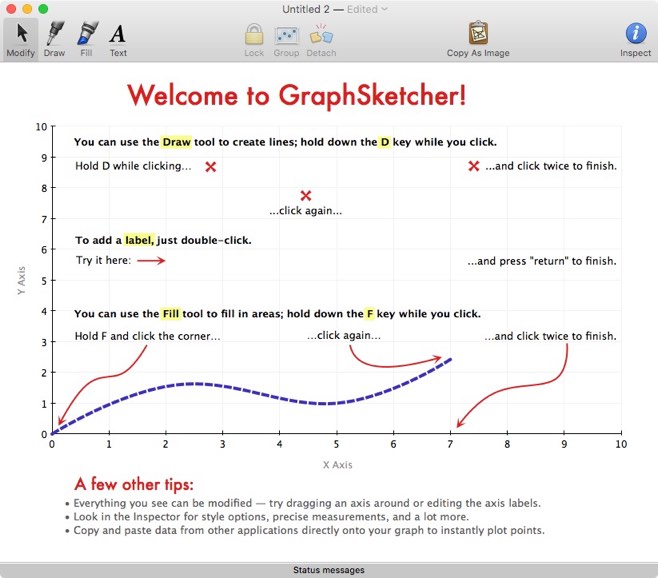Select the Modify arrow tool

21,39
